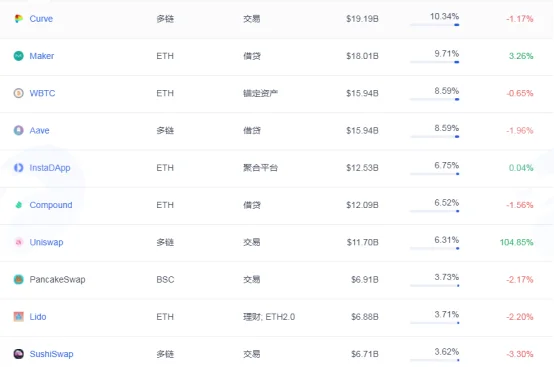Open the SushiSwap project link
Image resolution: width=554 pixels, height=367 pixels.
click(x=51, y=354)
